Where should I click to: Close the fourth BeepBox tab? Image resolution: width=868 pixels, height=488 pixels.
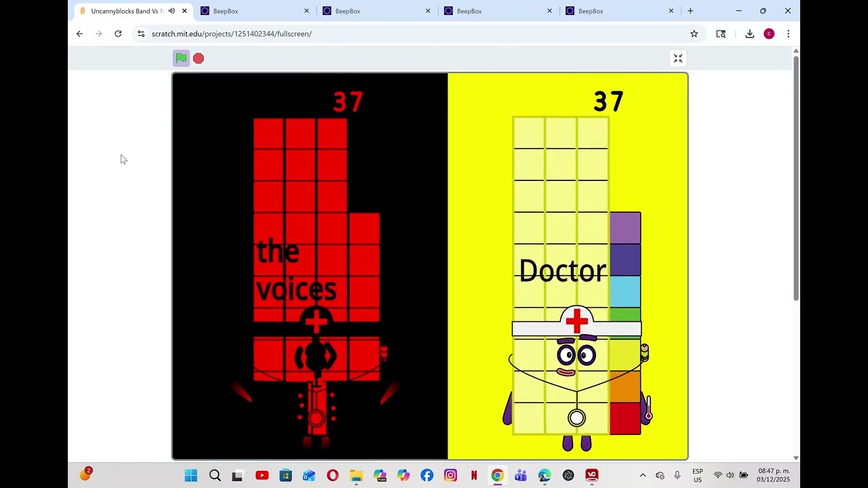click(x=671, y=11)
